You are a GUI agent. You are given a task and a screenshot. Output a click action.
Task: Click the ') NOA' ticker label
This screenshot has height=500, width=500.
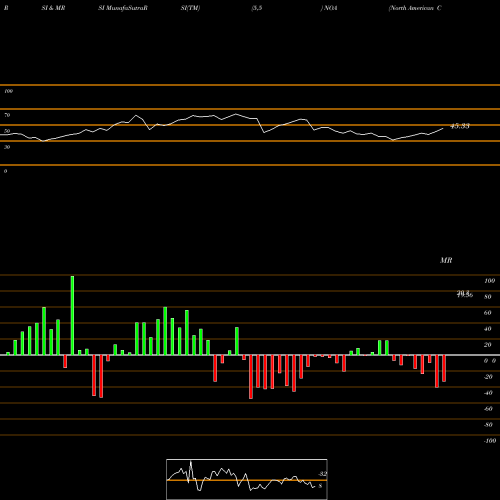click(329, 8)
